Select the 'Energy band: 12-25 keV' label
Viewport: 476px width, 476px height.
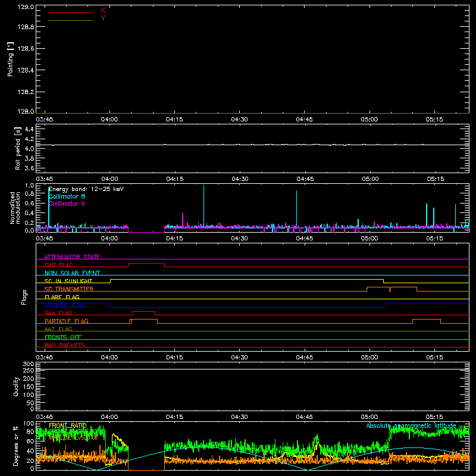(x=86, y=189)
